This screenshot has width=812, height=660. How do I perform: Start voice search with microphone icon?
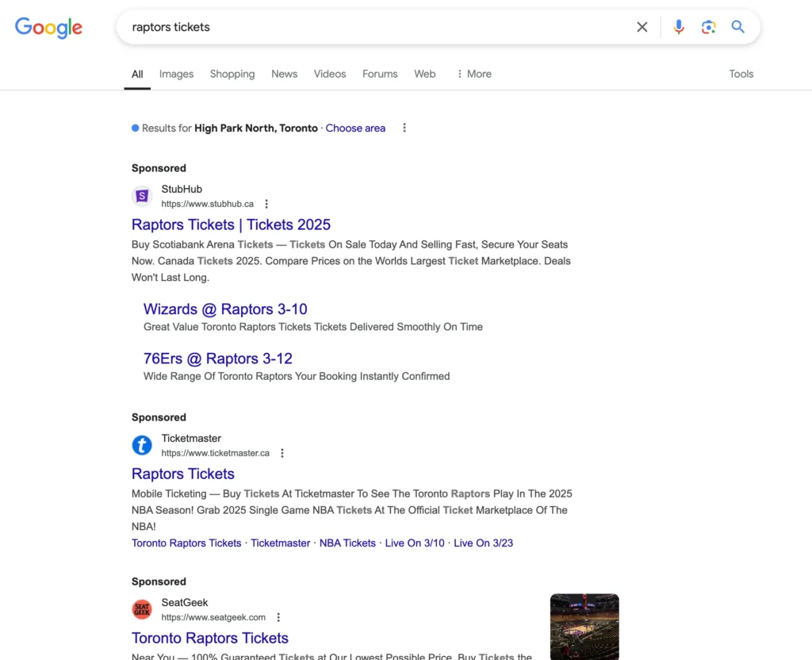679,27
